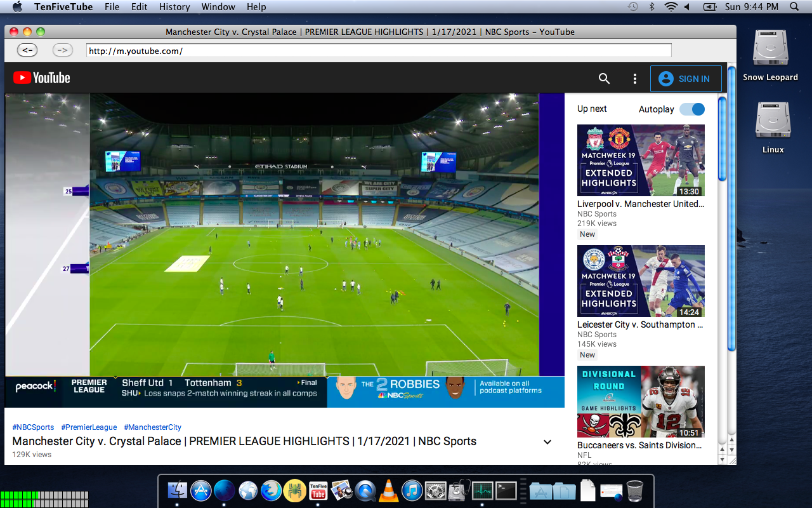Go forward with the -> navigation button
This screenshot has width=812, height=508.
tap(63, 50)
